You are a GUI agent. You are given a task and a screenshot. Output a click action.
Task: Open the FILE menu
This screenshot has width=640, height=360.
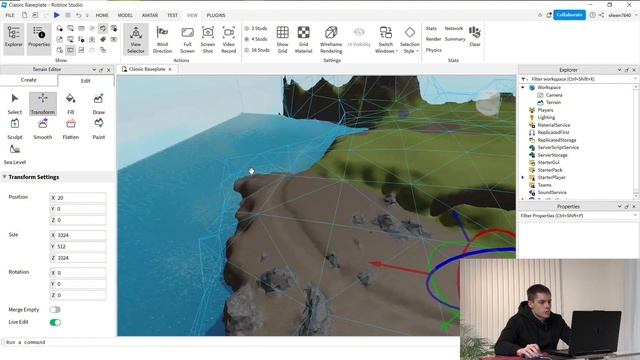click(x=10, y=15)
